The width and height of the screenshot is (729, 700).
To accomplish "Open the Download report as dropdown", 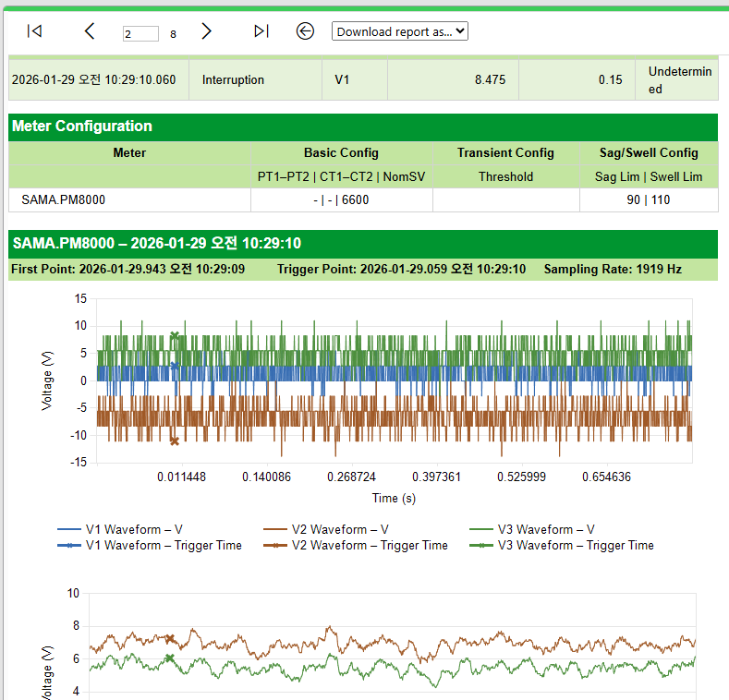I will pyautogui.click(x=400, y=31).
